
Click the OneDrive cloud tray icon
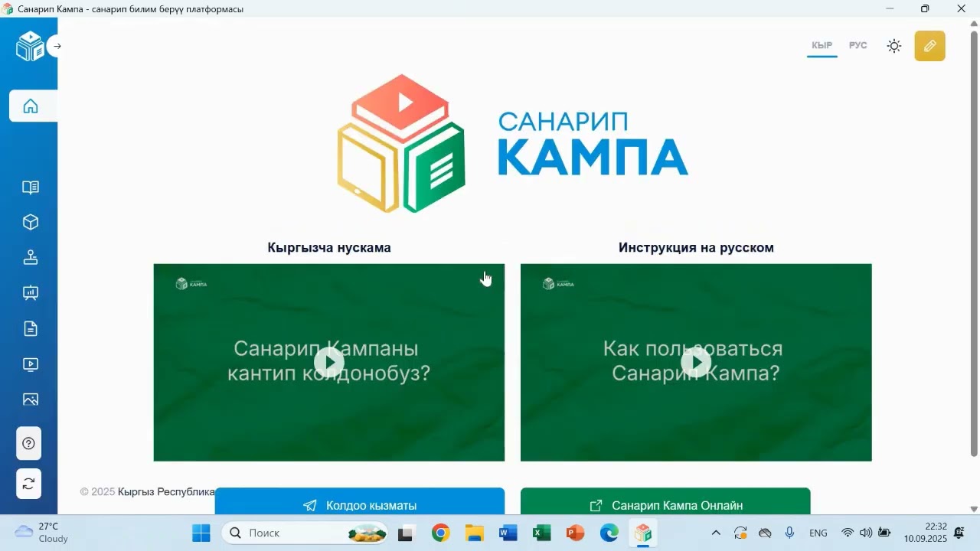(765, 533)
